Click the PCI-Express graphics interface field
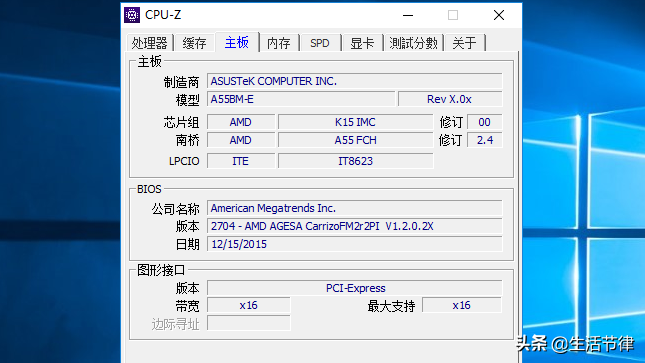 (x=355, y=288)
